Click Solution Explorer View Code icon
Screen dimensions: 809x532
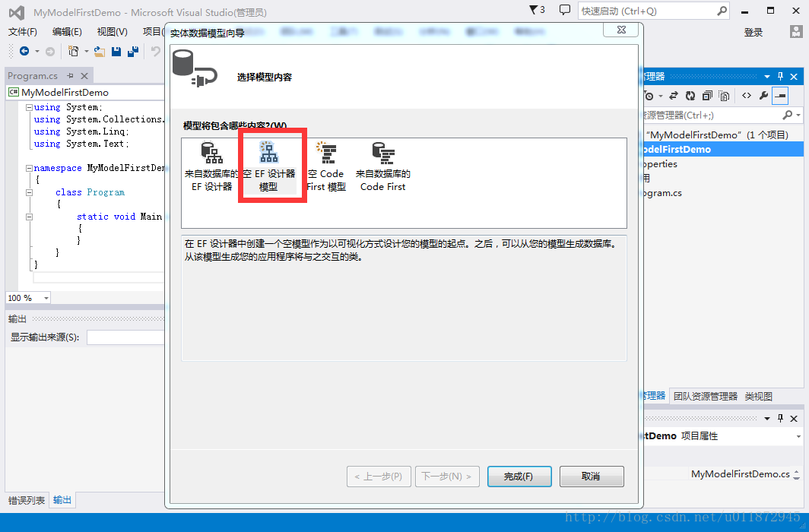point(747,95)
